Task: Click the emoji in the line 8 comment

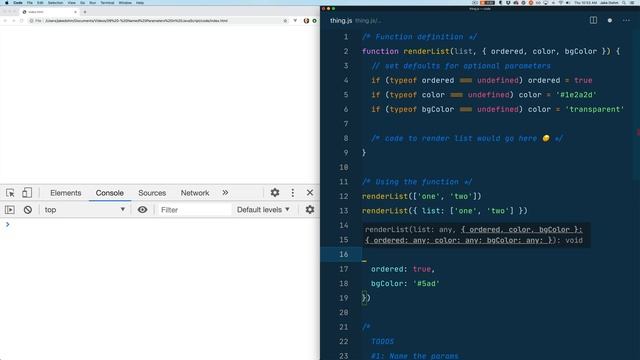Action: click(546, 138)
